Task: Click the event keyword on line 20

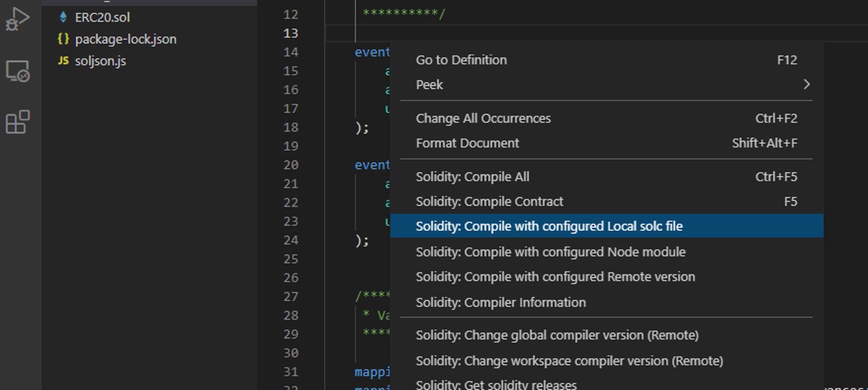Action: pyautogui.click(x=372, y=165)
